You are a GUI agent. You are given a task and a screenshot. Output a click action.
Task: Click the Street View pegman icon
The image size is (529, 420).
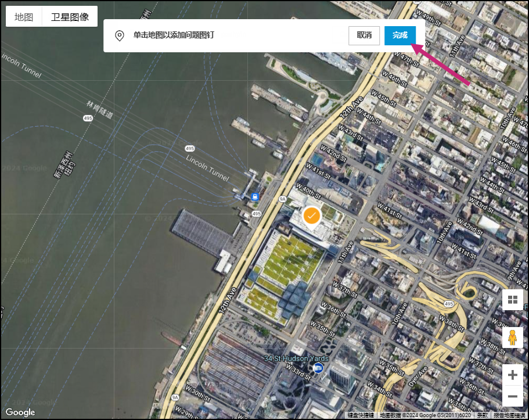click(x=513, y=338)
